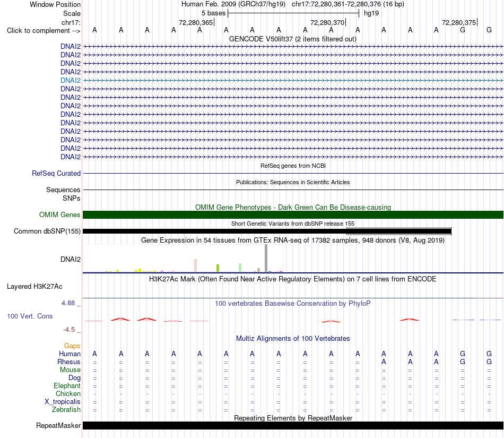Image resolution: width=504 pixels, height=438 pixels.
Task: Click the Scale track label
Action: (72, 13)
